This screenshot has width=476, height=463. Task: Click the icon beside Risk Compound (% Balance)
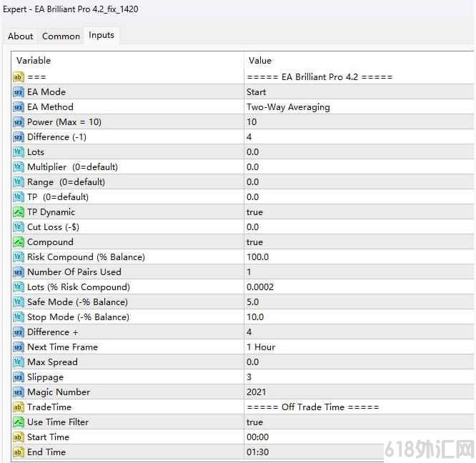point(18,257)
